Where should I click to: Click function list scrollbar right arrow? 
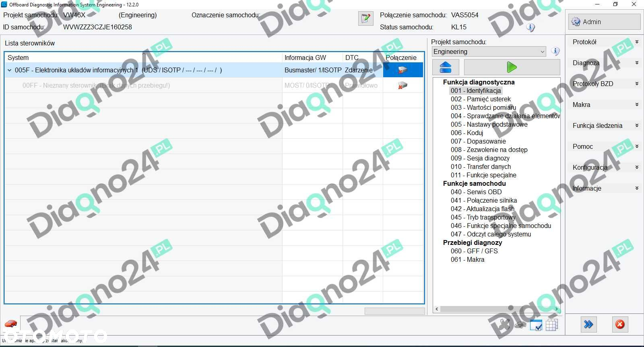pyautogui.click(x=557, y=309)
